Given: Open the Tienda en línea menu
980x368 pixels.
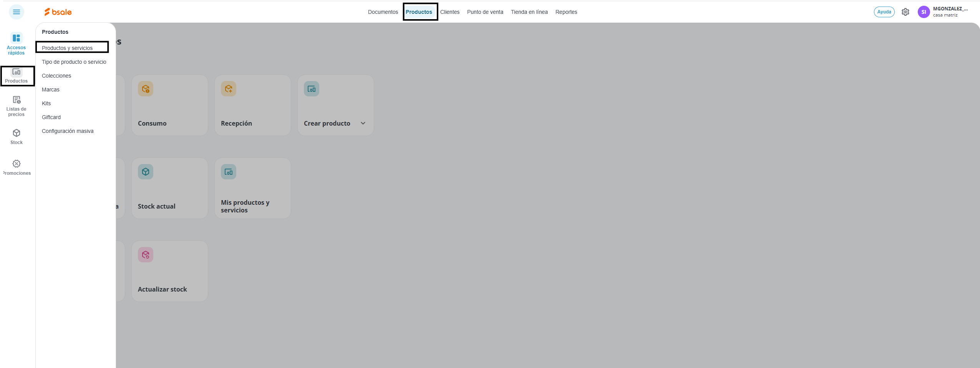Looking at the screenshot, I should pos(529,12).
